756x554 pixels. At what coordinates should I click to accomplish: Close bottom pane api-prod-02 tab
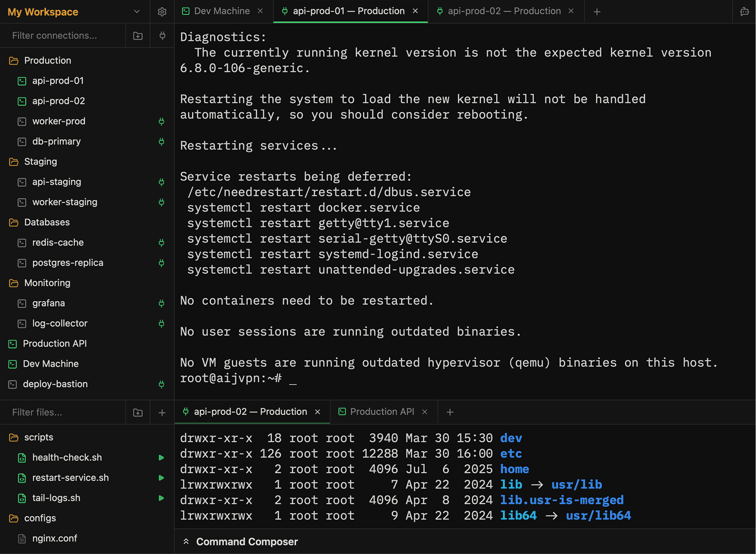point(317,412)
